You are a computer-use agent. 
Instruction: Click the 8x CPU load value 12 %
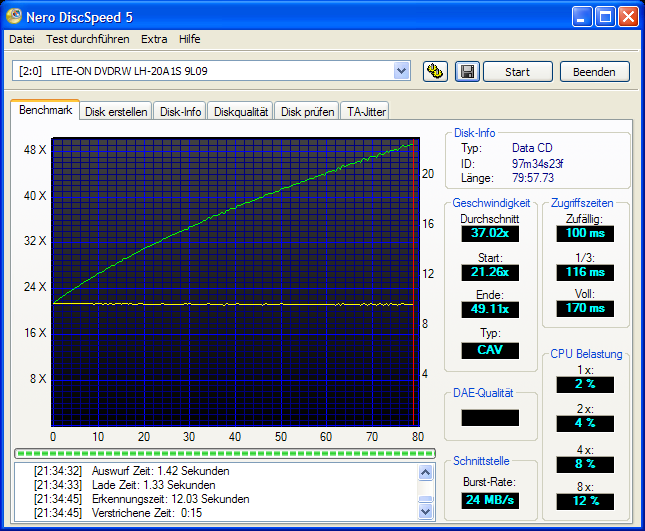point(585,501)
